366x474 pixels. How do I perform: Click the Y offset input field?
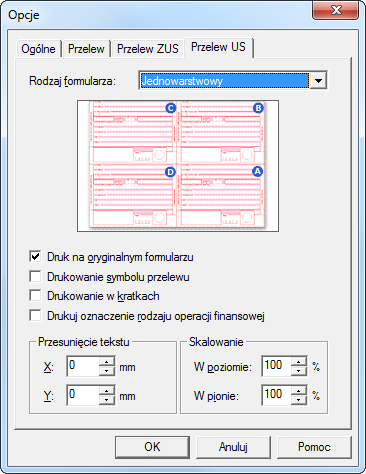(x=83, y=395)
